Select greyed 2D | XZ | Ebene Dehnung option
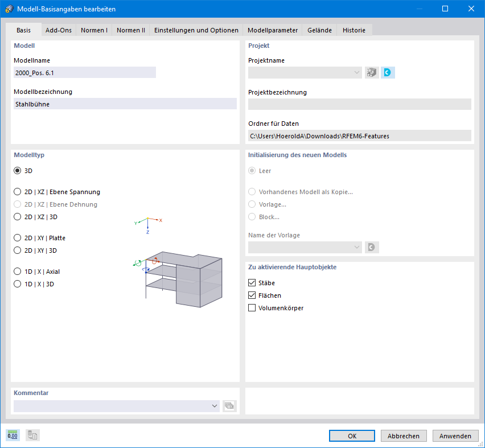The height and width of the screenshot is (448, 485). click(17, 204)
